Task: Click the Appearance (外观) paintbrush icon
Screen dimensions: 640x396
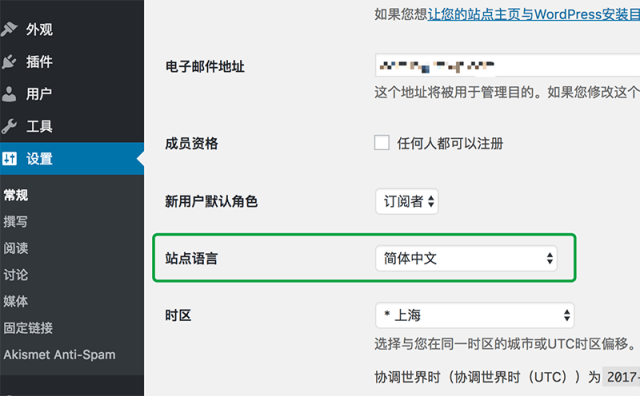Action: [9, 29]
